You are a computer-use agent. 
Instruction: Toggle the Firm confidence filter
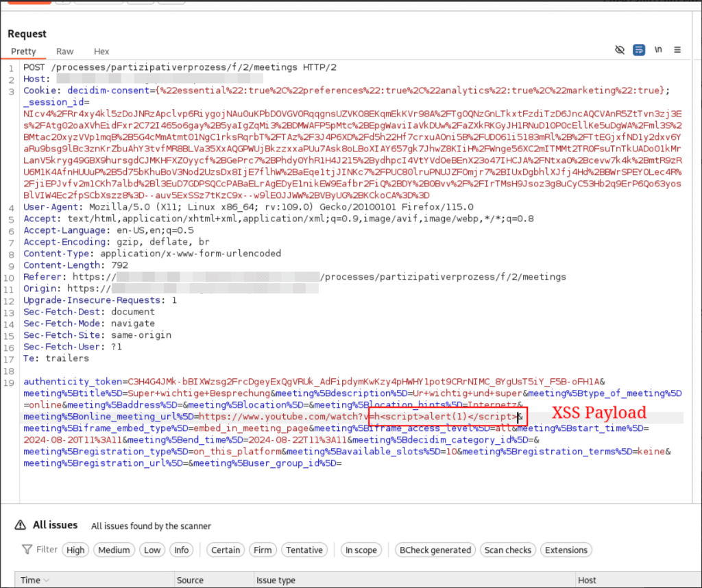[x=263, y=550]
